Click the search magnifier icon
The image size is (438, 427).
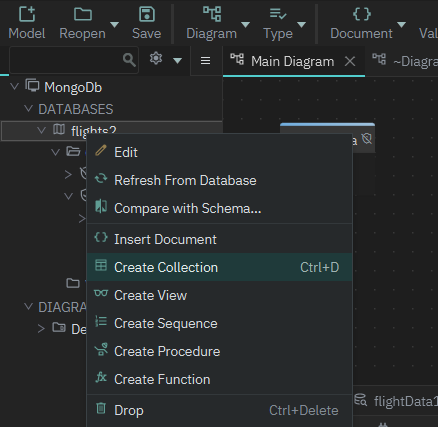pyautogui.click(x=129, y=60)
